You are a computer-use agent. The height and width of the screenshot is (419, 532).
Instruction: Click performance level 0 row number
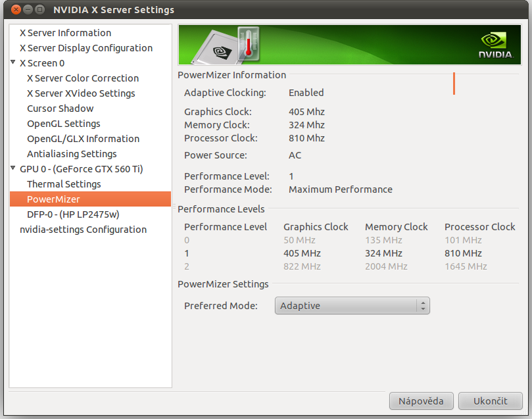187,240
